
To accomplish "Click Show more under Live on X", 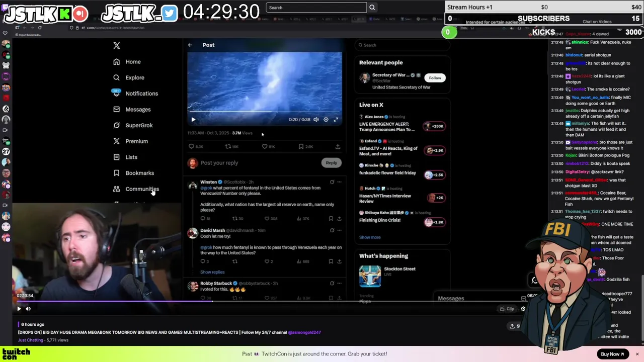I will [x=370, y=237].
